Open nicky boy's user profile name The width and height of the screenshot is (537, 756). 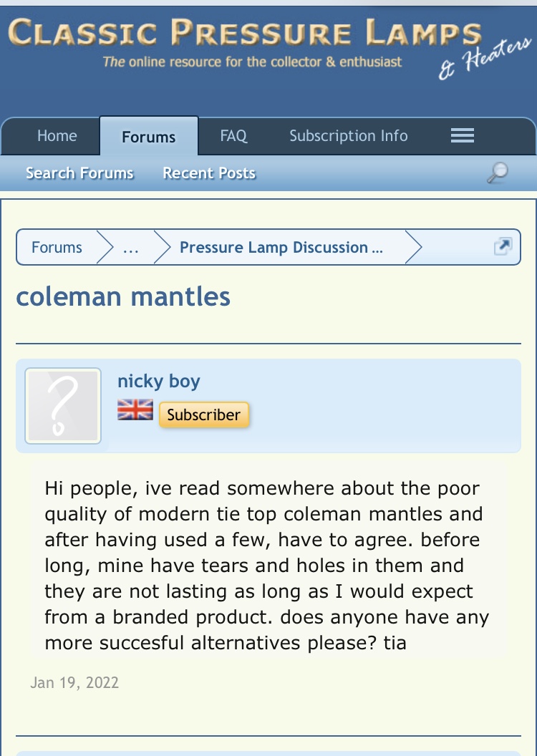[159, 381]
